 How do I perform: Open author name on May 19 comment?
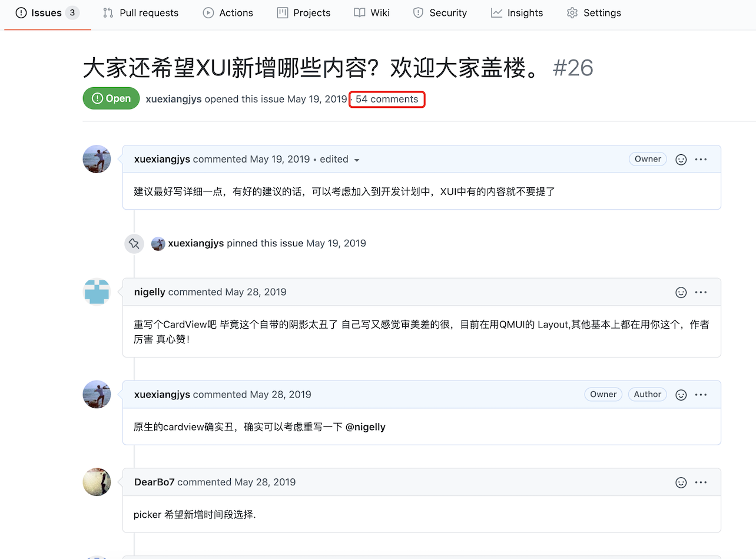(162, 159)
